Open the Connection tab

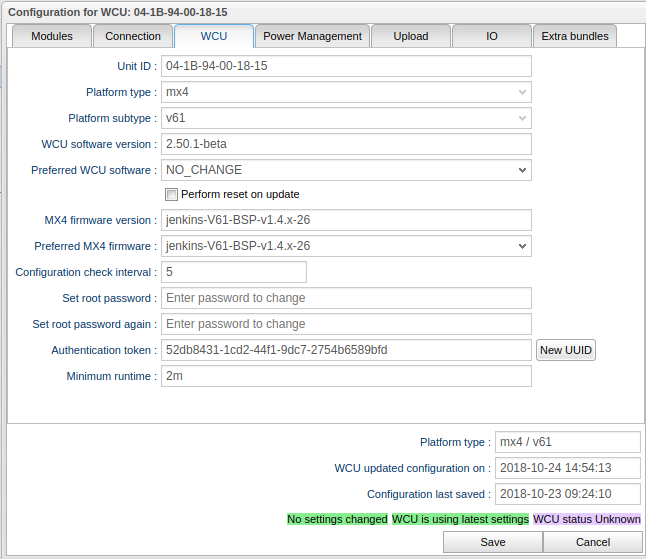(x=133, y=36)
